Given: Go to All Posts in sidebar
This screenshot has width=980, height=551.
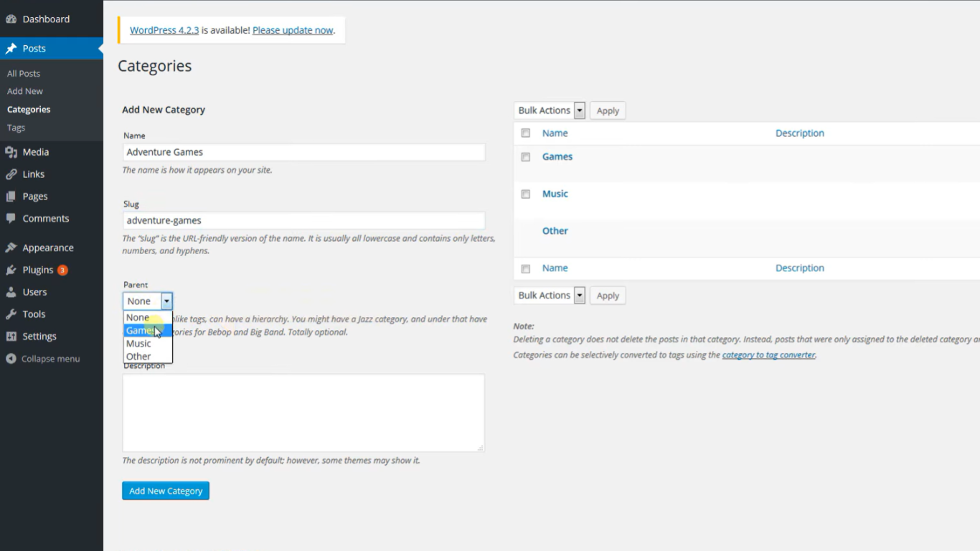Looking at the screenshot, I should coord(24,74).
